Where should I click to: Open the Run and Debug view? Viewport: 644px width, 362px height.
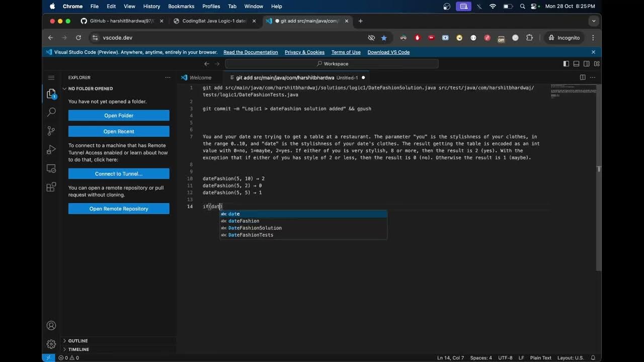tap(51, 150)
